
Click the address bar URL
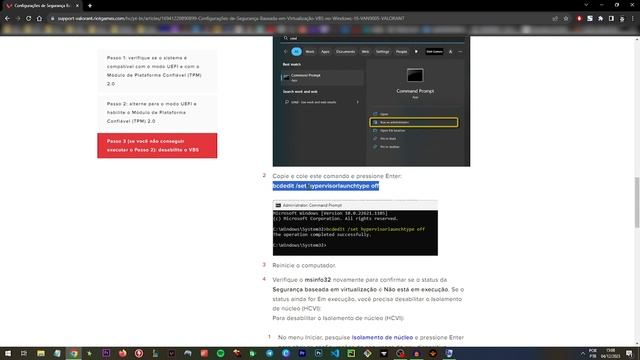tap(231, 18)
